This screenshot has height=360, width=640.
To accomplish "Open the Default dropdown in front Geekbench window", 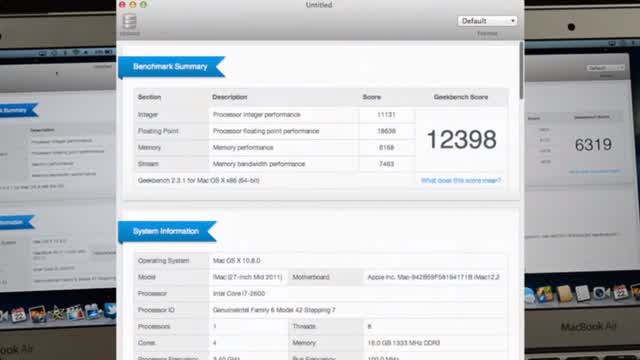I will tap(487, 21).
